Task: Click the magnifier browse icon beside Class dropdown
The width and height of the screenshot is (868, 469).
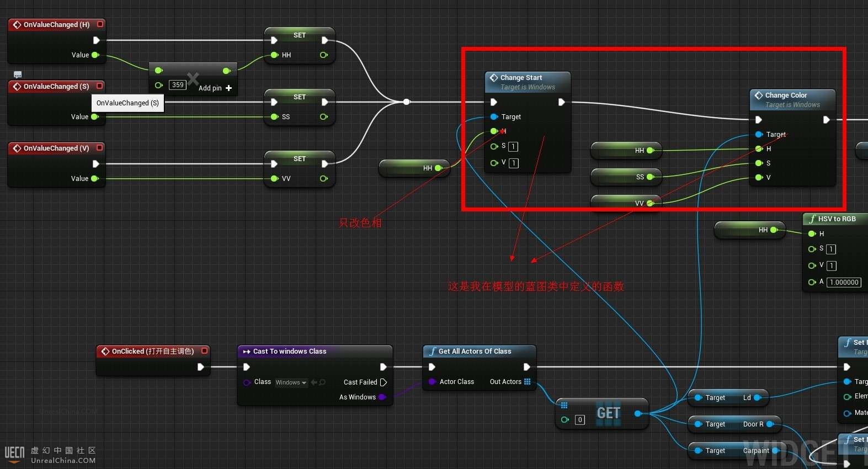Action: point(322,382)
